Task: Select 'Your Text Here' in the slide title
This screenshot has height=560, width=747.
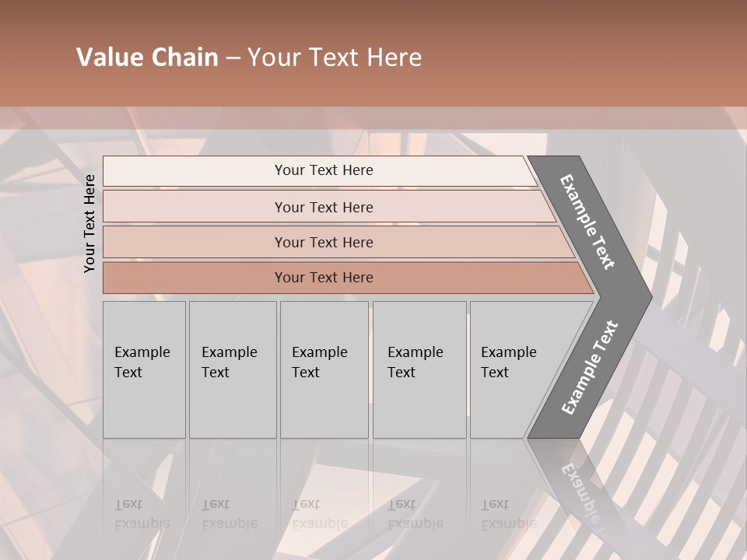Action: (335, 58)
